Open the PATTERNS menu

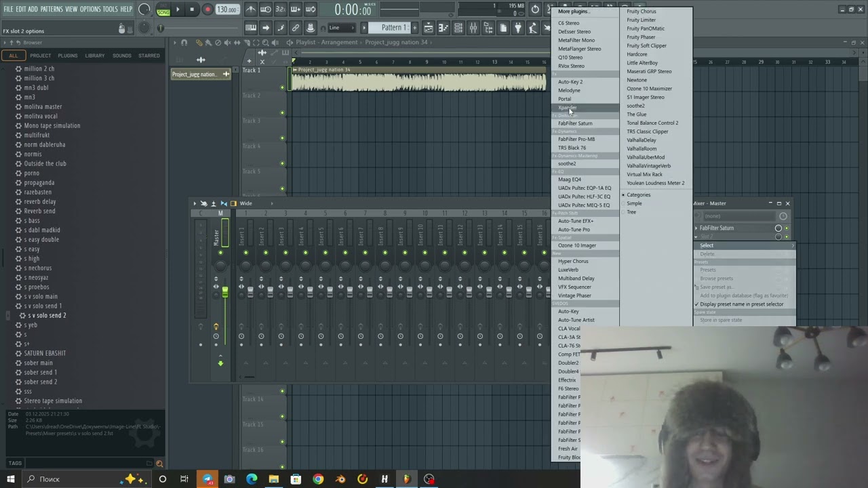[x=52, y=9]
